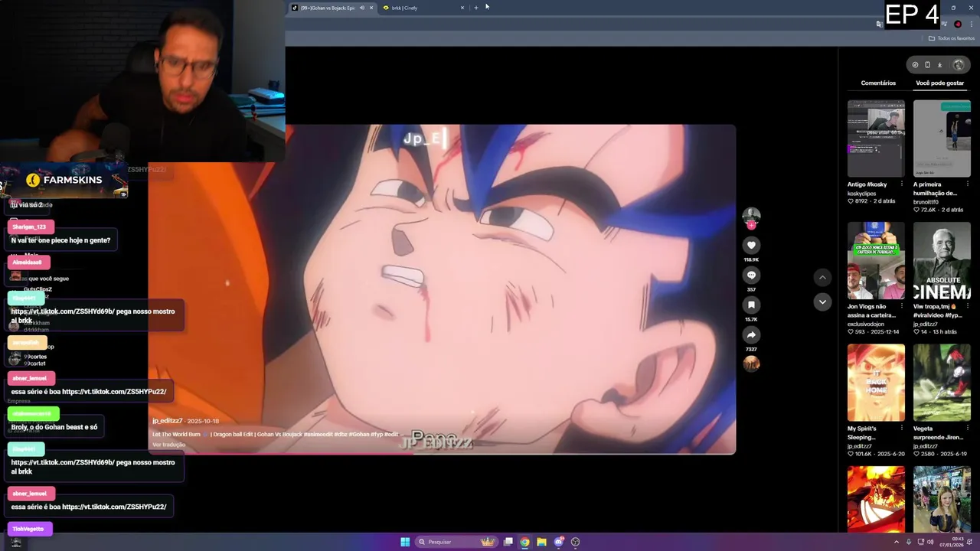This screenshot has height=551, width=980.
Task: Go to next video with down chevron
Action: point(822,302)
